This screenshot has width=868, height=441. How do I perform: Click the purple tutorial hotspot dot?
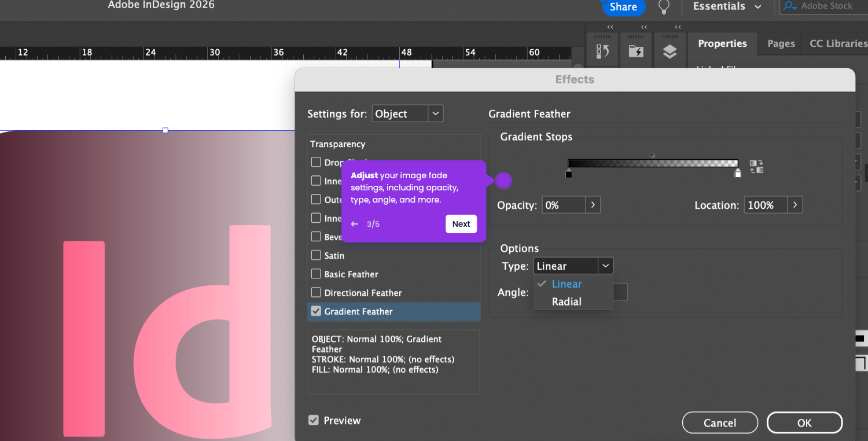click(503, 181)
